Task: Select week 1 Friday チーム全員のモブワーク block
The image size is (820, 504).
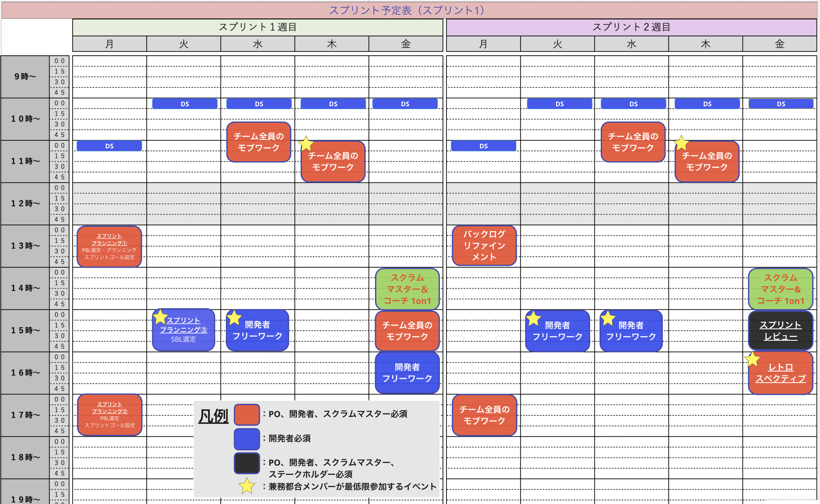Action: click(x=407, y=331)
